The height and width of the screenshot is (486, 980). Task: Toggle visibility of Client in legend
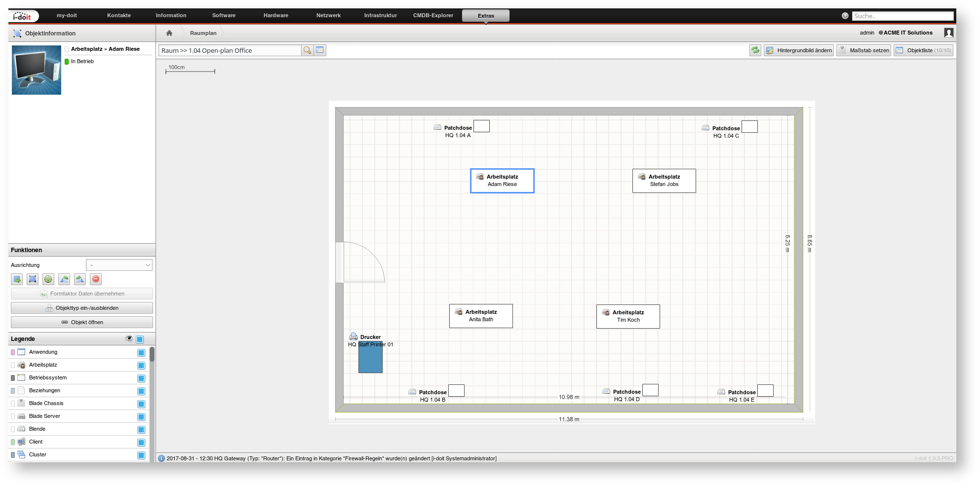(141, 443)
